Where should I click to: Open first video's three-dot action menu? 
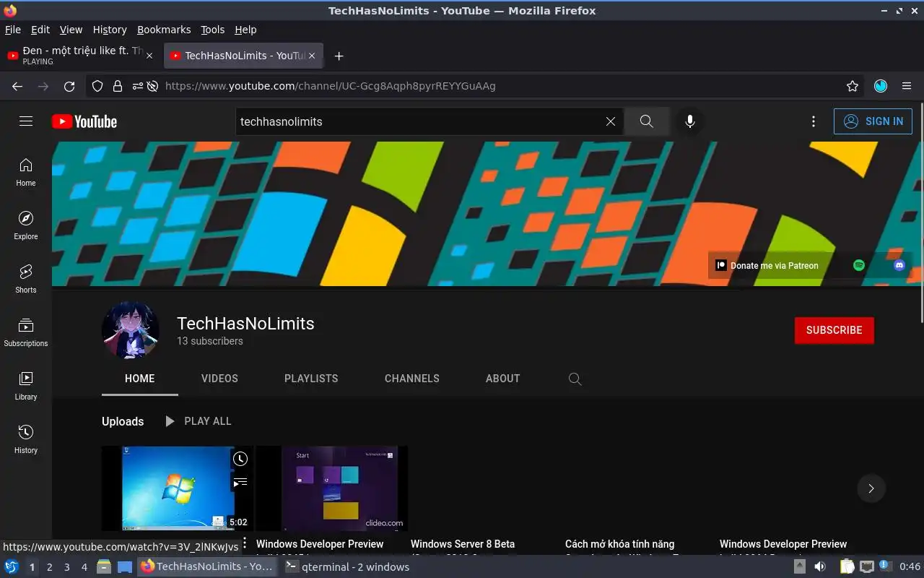click(x=245, y=543)
